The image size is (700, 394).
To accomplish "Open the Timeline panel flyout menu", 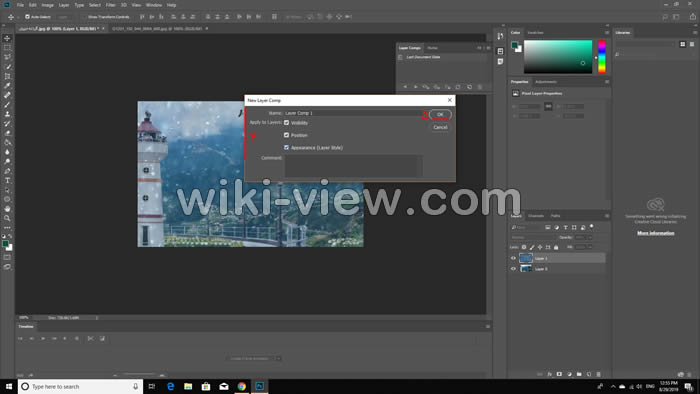I will point(488,327).
